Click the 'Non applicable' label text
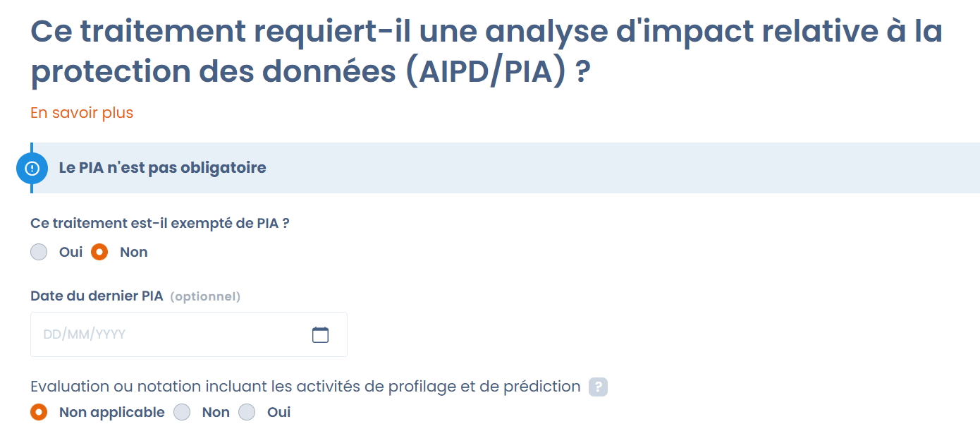Screen dimensions: 980x448 [x=111, y=412]
